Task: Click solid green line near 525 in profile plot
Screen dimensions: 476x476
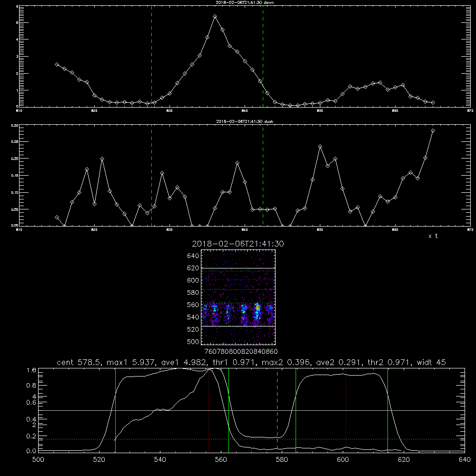Action: (x=115, y=410)
